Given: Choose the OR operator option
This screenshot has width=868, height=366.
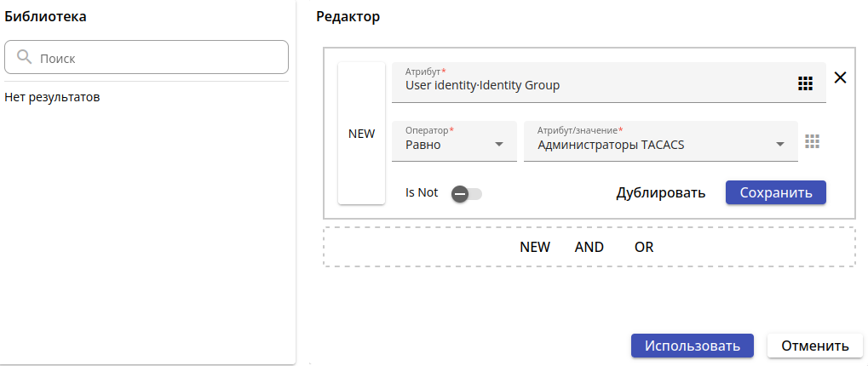Looking at the screenshot, I should (x=644, y=247).
